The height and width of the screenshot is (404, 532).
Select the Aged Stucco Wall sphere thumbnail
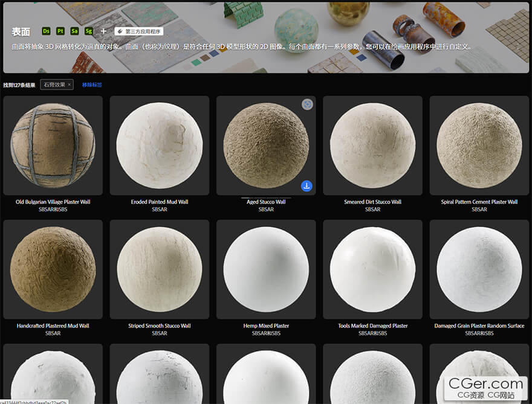coord(266,146)
